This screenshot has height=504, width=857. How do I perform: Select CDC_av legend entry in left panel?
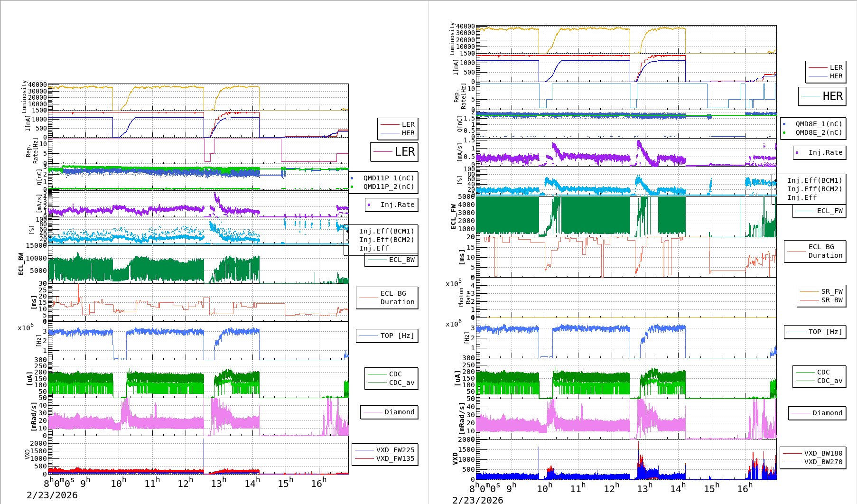401,383
